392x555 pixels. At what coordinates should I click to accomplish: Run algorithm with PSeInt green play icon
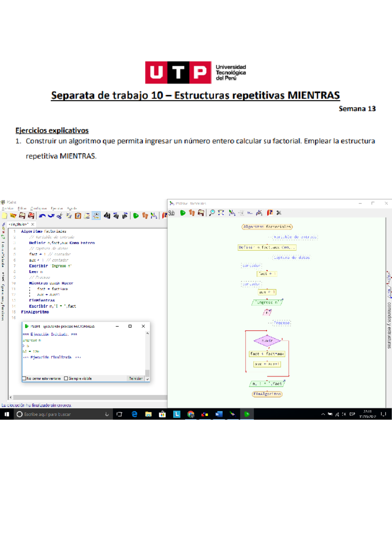coord(136,216)
